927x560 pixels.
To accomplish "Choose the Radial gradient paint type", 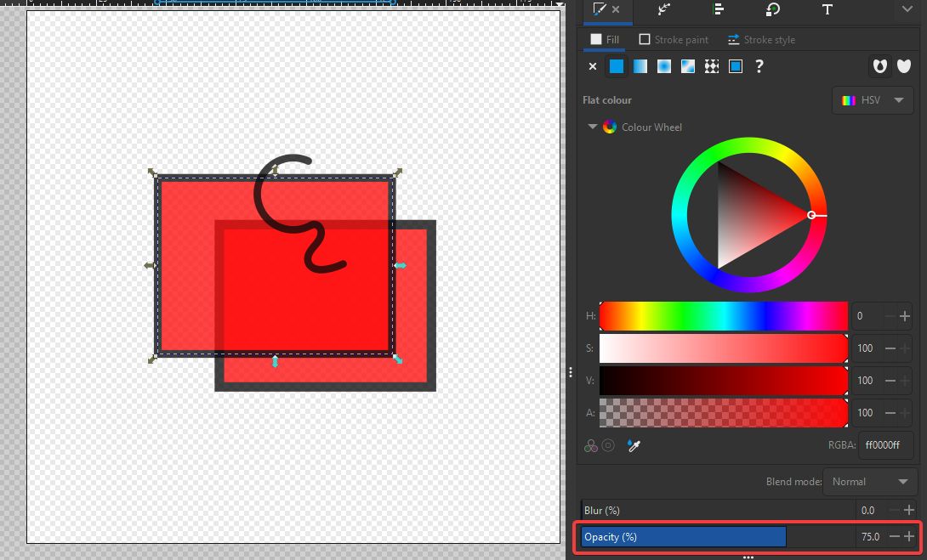I will tap(664, 67).
